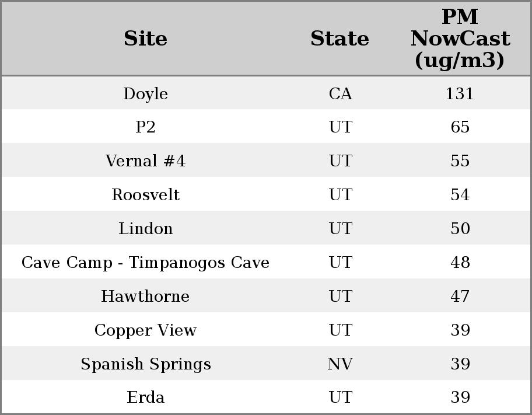Image resolution: width=532 pixels, height=415 pixels.
Task: Click the State column header
Action: click(x=339, y=39)
